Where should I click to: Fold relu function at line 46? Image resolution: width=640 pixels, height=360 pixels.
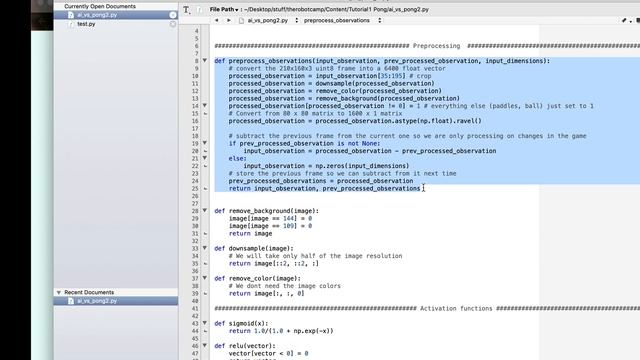click(205, 346)
